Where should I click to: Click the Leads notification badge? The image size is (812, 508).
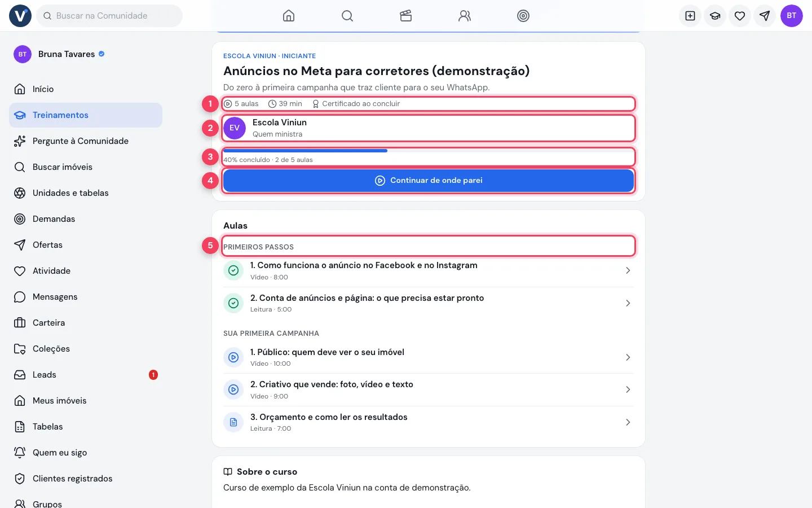153,375
